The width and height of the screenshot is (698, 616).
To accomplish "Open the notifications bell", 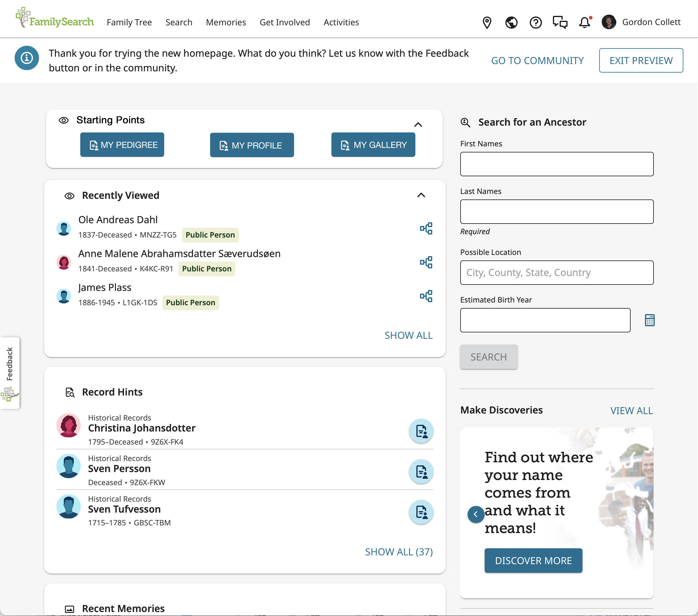I will pyautogui.click(x=584, y=23).
